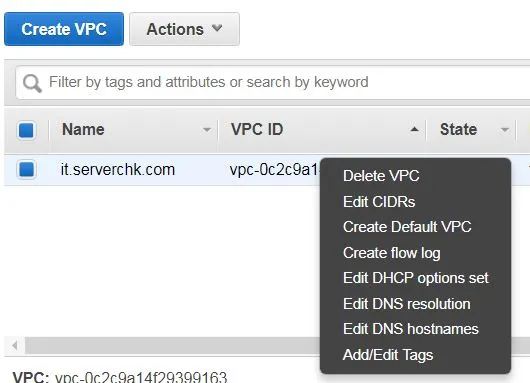
Task: Toggle the select-all checkbox in header
Action: point(26,130)
